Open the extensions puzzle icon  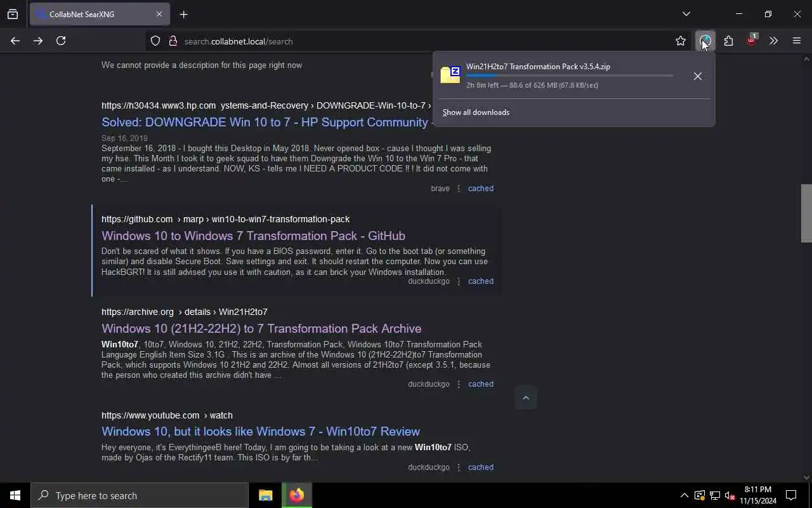coord(728,41)
